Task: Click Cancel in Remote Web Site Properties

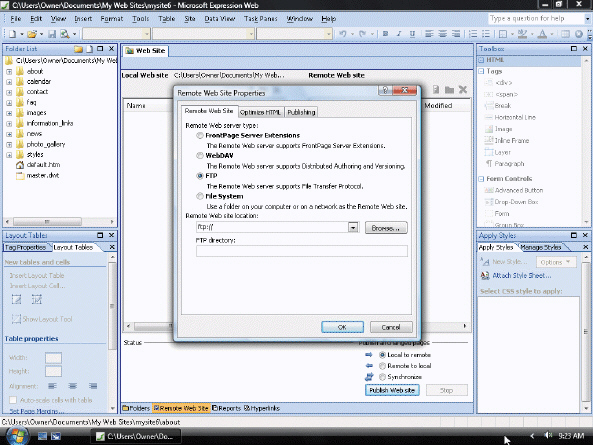Action: pyautogui.click(x=391, y=327)
